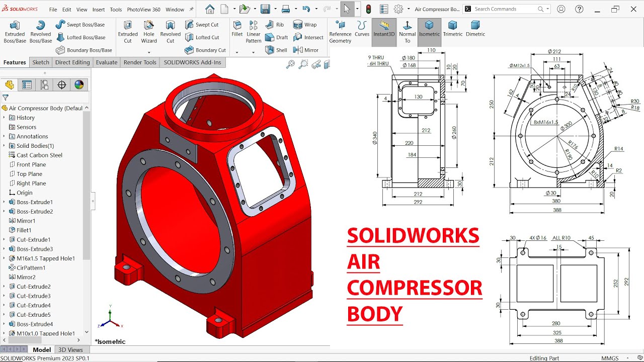Click the Save icon
The width and height of the screenshot is (644, 362).
pyautogui.click(x=265, y=9)
